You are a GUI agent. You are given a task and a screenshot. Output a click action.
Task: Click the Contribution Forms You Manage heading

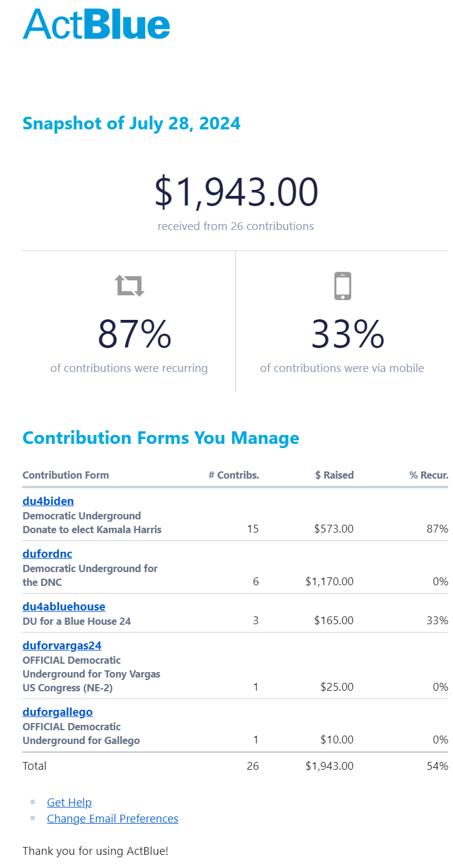(161, 438)
